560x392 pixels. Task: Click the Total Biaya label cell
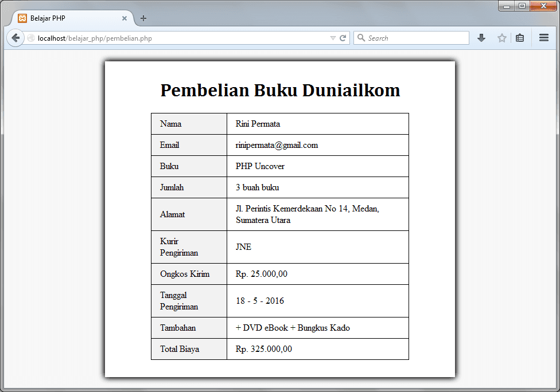click(x=189, y=349)
